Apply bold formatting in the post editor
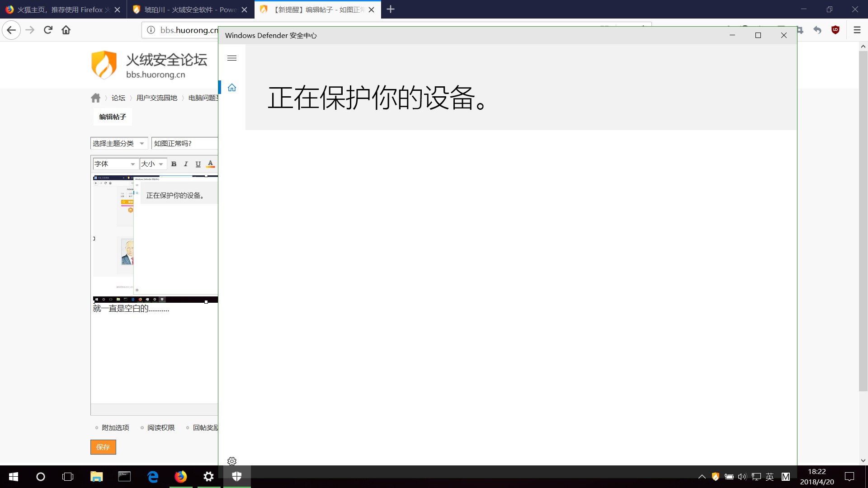The image size is (868, 488). (x=174, y=164)
